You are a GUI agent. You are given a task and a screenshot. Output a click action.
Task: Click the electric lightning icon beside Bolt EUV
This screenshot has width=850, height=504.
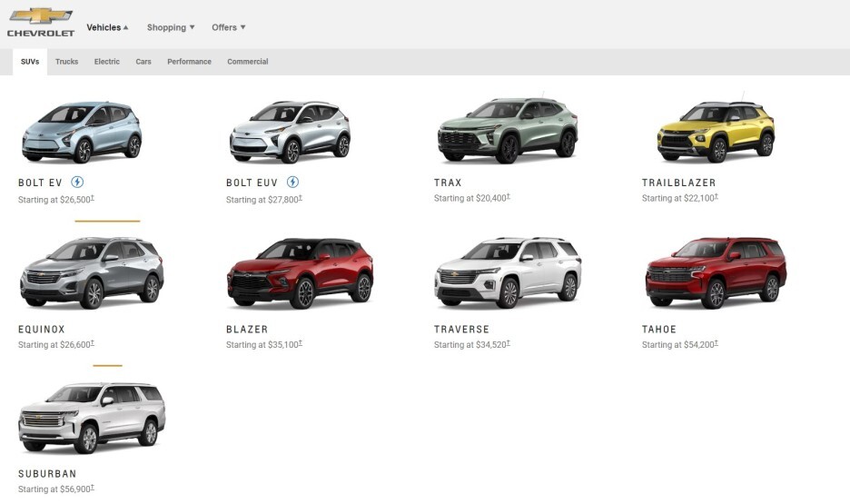point(292,183)
